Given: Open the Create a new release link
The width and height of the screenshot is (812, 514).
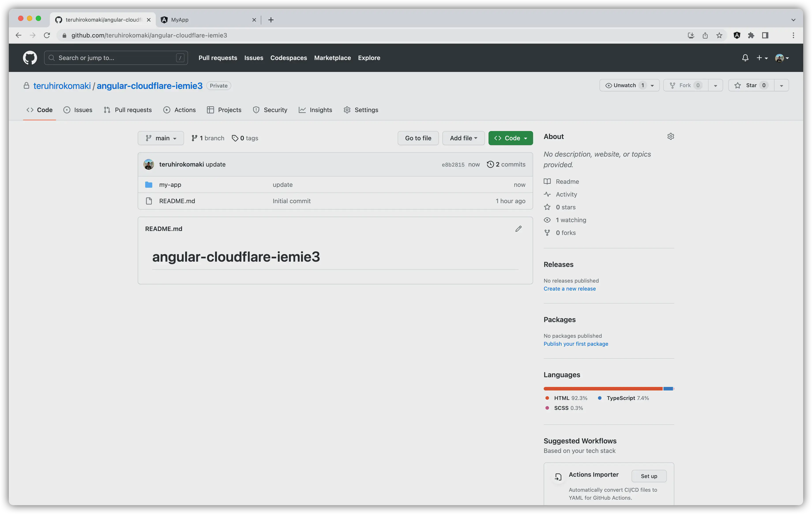Looking at the screenshot, I should tap(569, 289).
